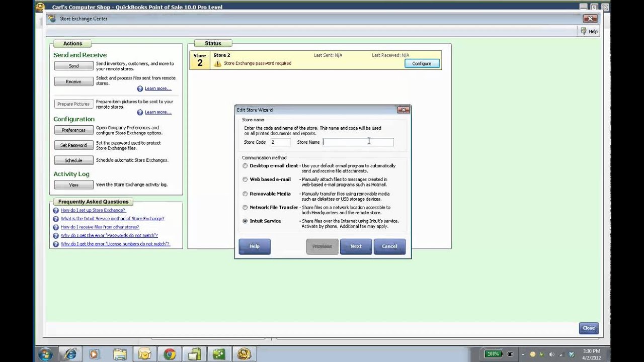Click Next in the Edit Store Wizard
The height and width of the screenshot is (362, 644).
click(356, 246)
